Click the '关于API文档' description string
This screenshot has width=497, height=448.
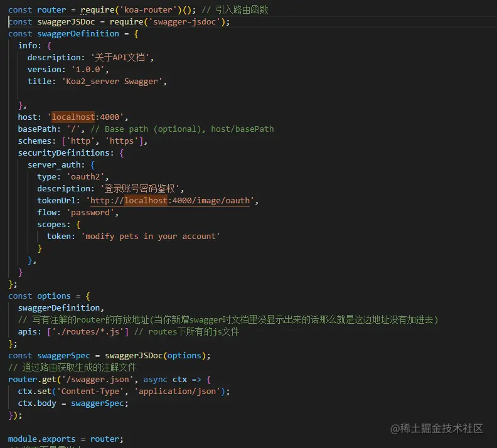pyautogui.click(x=120, y=58)
